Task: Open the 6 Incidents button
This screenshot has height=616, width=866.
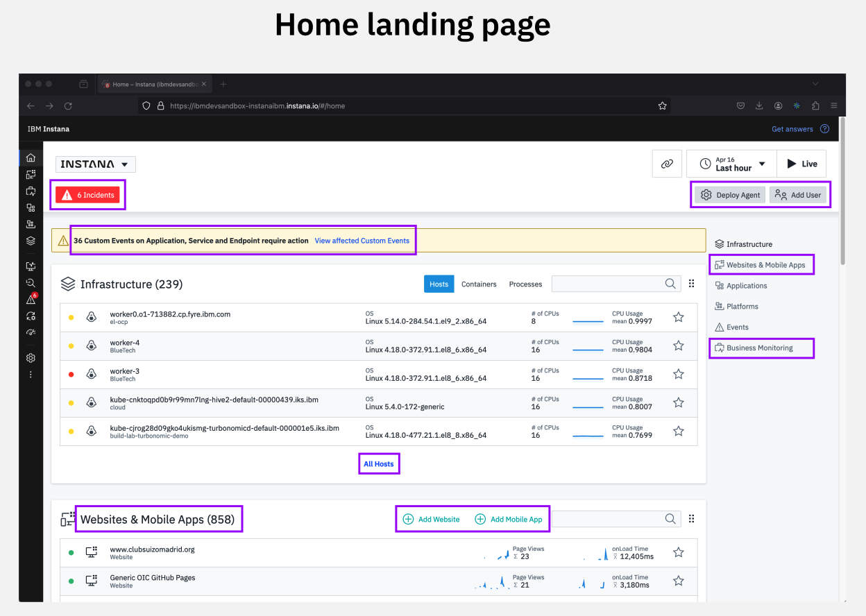Action: pos(87,195)
